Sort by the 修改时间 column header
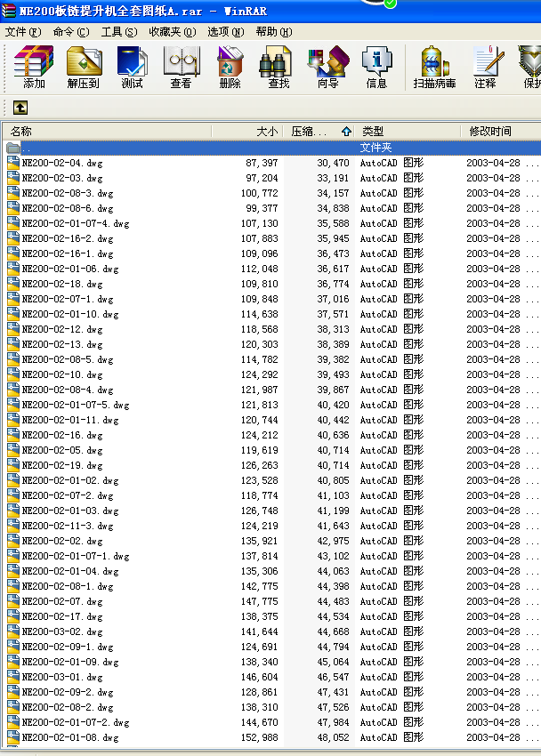The width and height of the screenshot is (541, 756). pos(500,131)
